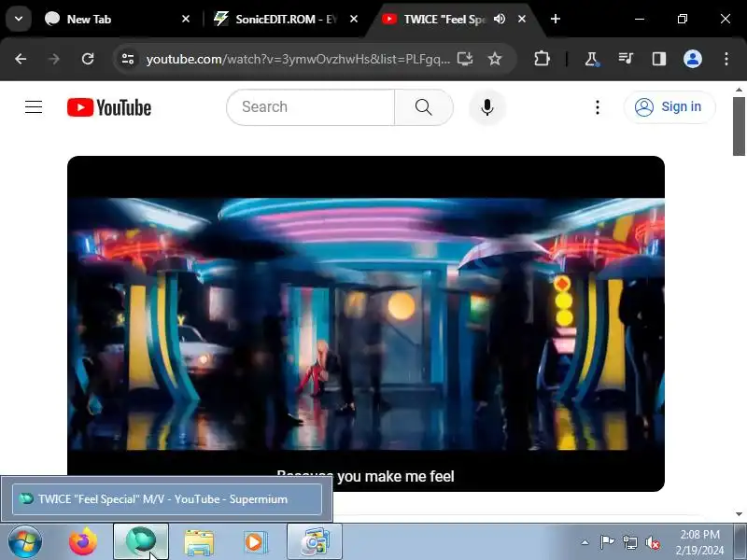Open the browser profile avatar
The height and width of the screenshot is (560, 747).
[x=693, y=59]
